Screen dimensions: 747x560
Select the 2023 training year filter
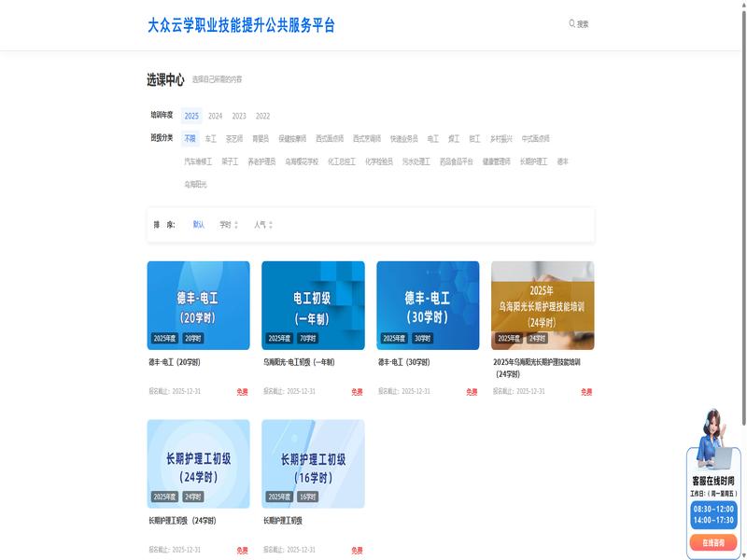coord(239,116)
